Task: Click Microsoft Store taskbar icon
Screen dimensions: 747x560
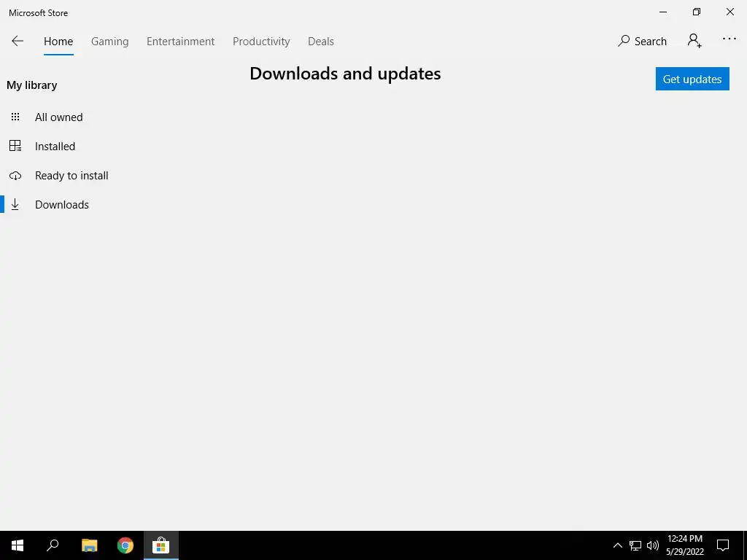Action: click(161, 545)
